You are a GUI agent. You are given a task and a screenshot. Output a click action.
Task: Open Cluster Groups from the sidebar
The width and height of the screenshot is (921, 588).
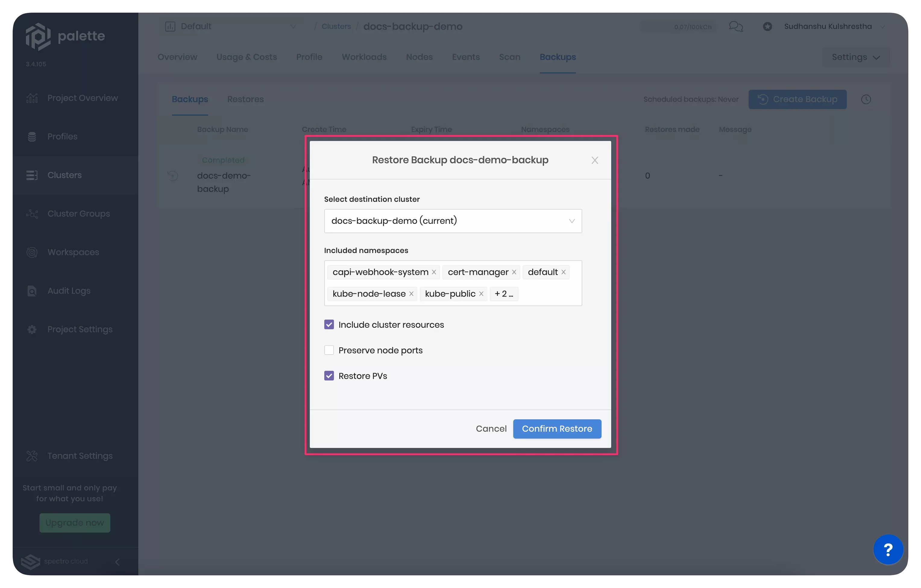click(x=74, y=214)
